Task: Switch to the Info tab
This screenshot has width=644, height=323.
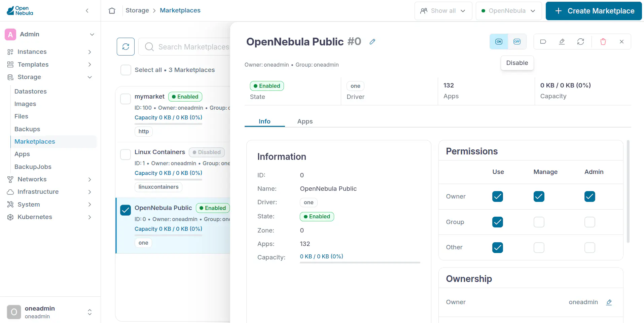Action: pos(264,121)
